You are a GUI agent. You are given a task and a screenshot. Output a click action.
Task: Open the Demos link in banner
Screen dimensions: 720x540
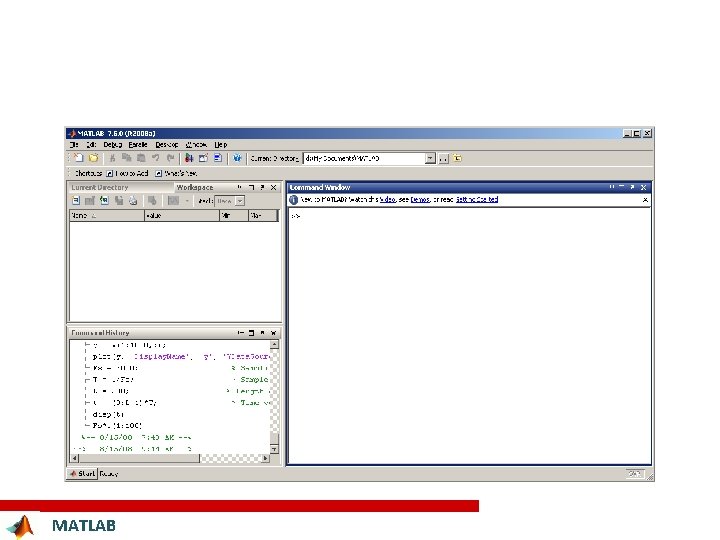(420, 200)
